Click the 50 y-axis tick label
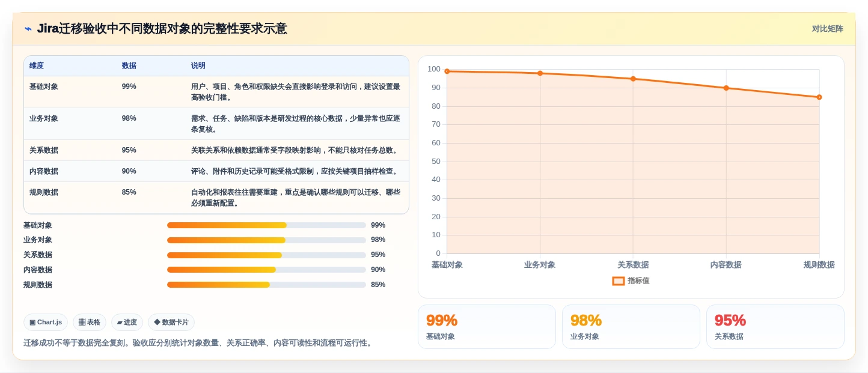The image size is (868, 373). pos(436,162)
